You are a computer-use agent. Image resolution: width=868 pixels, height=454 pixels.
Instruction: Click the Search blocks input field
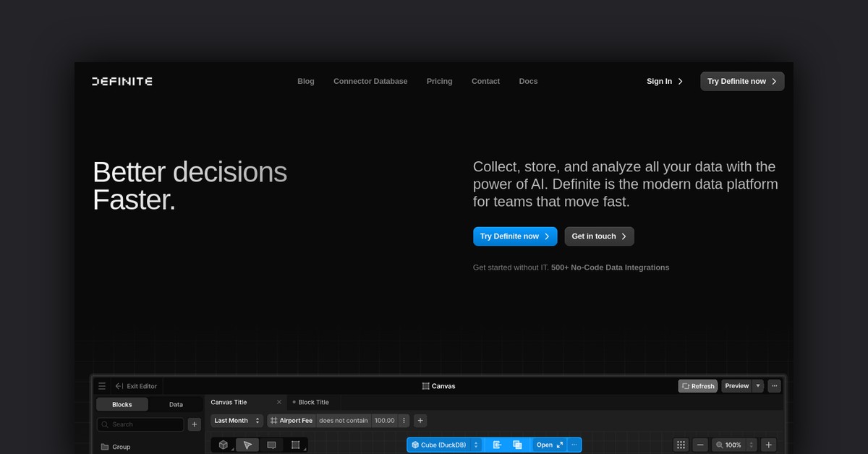[x=141, y=424]
